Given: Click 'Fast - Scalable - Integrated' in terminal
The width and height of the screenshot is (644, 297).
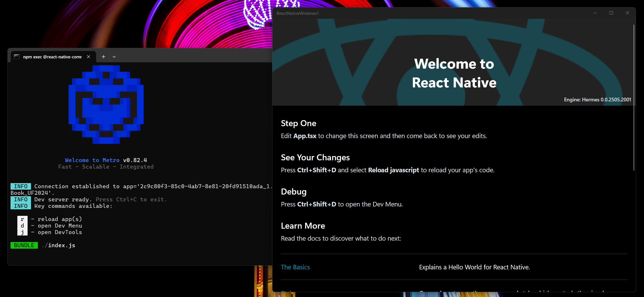Looking at the screenshot, I should [x=106, y=167].
